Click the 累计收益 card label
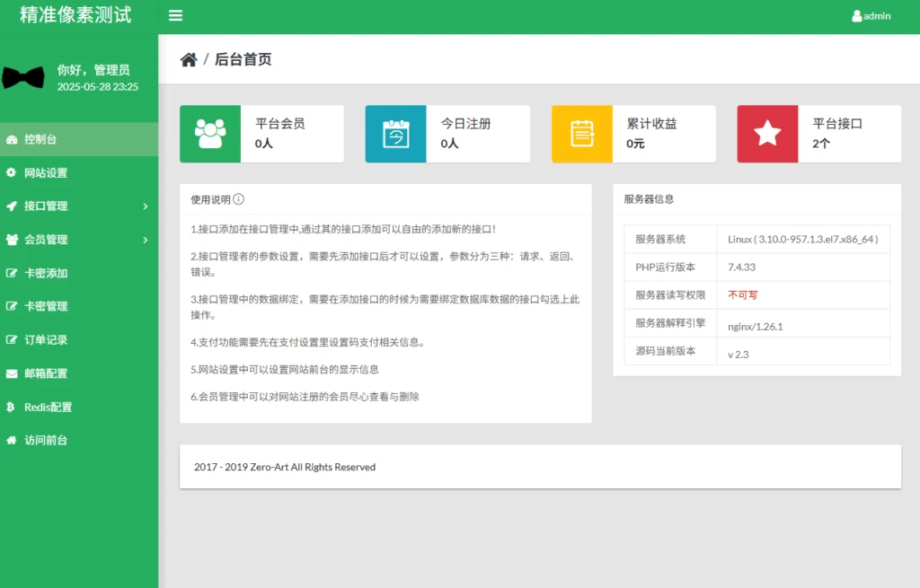The image size is (920, 588). pyautogui.click(x=652, y=124)
